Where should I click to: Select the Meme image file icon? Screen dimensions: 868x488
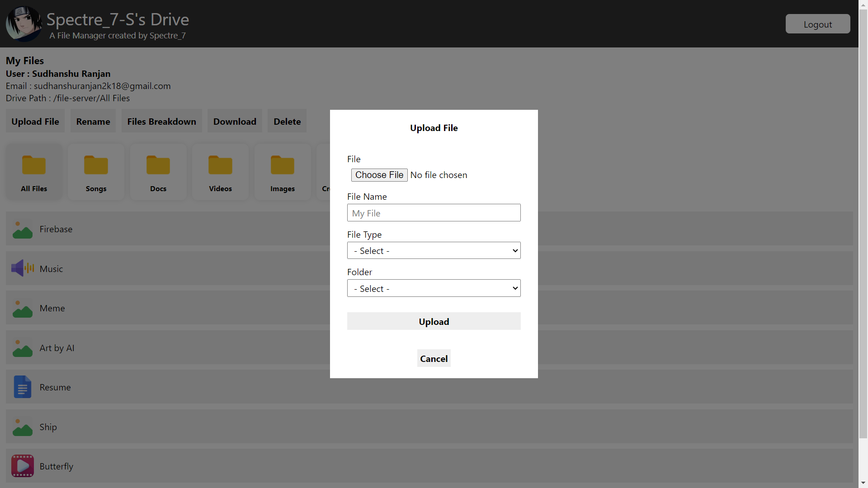(23, 308)
